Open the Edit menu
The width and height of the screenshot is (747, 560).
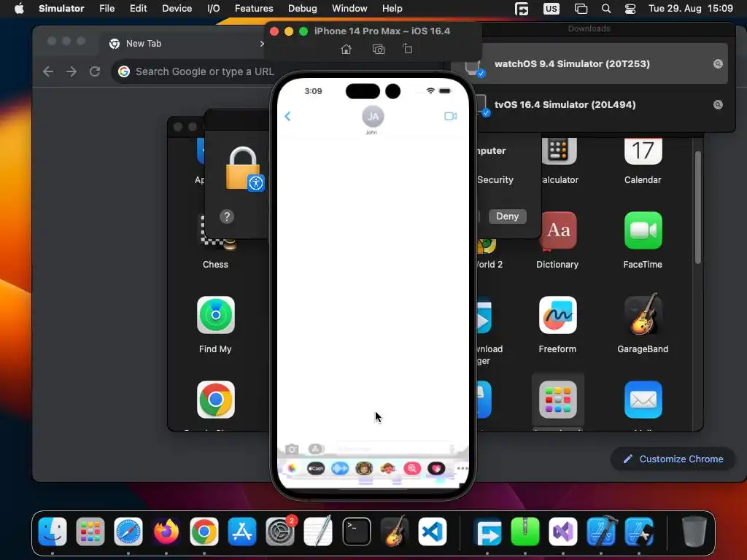(x=138, y=9)
